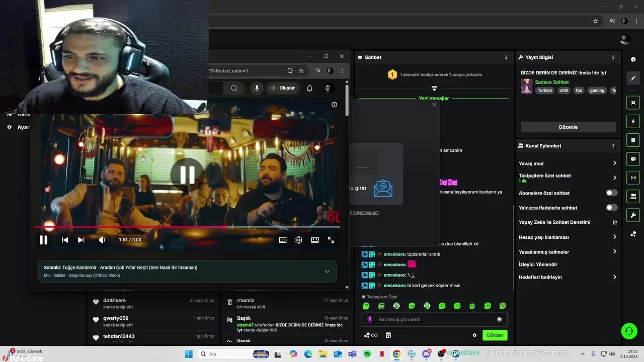Screen dimensions: 644x362
Task: Click İzleyici Yönlendir action
Action: (x=538, y=264)
